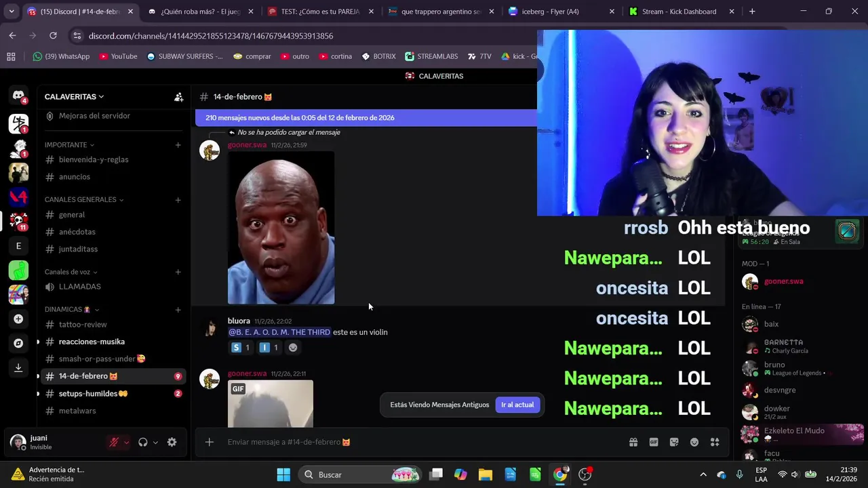Viewport: 868px width, 488px height.
Task: Open Chrome tab search dropdown
Action: [12, 12]
